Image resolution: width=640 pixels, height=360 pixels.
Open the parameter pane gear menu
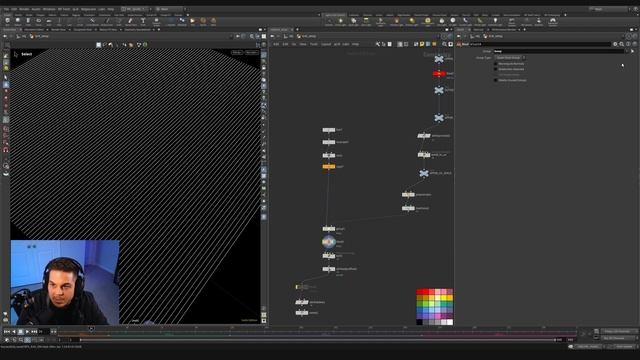(x=615, y=44)
